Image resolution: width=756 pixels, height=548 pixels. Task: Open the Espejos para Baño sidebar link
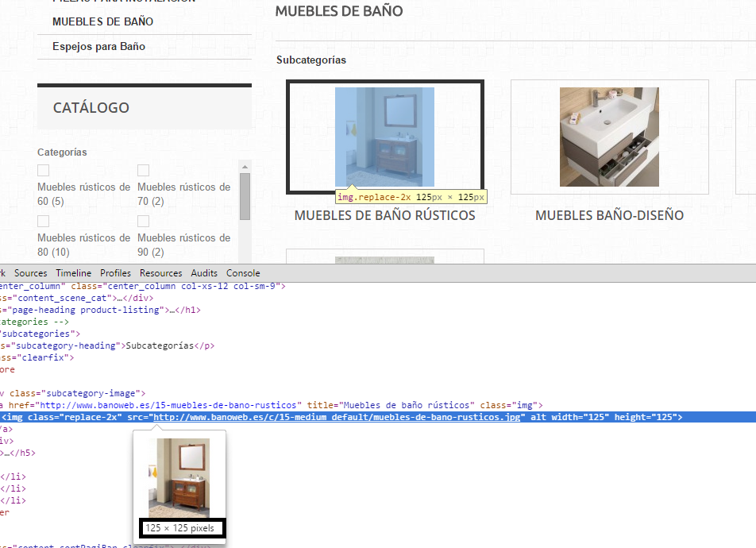click(99, 47)
